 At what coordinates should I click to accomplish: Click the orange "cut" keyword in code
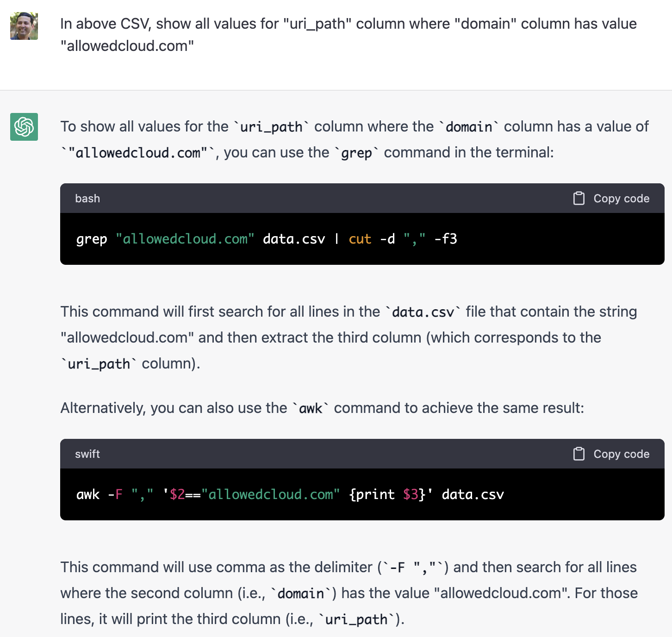click(360, 239)
